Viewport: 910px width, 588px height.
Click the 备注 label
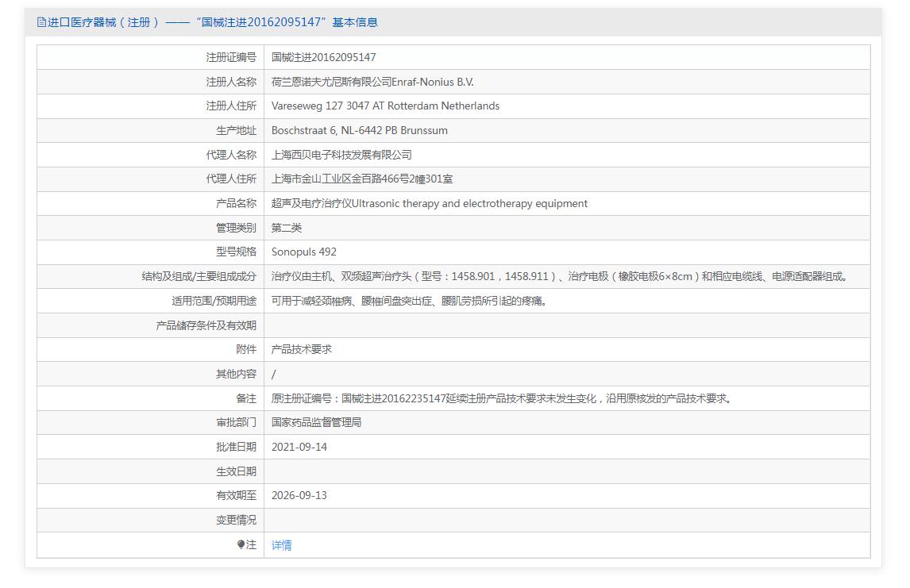click(246, 398)
